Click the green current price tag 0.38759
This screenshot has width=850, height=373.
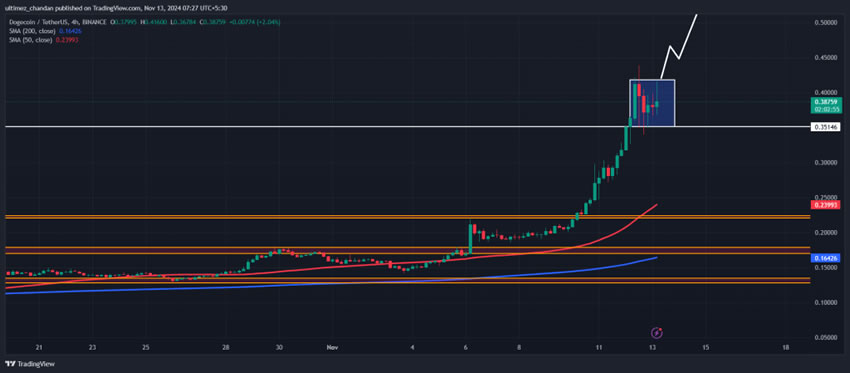(x=826, y=101)
